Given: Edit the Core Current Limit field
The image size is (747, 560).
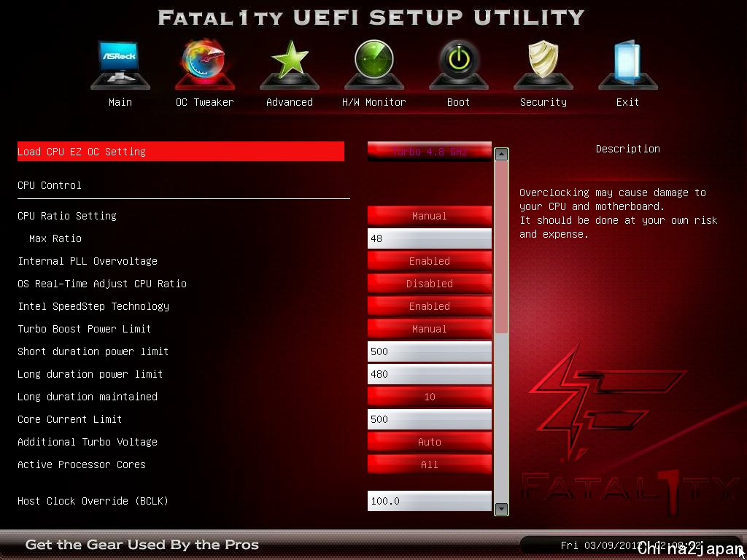Looking at the screenshot, I should (x=429, y=419).
